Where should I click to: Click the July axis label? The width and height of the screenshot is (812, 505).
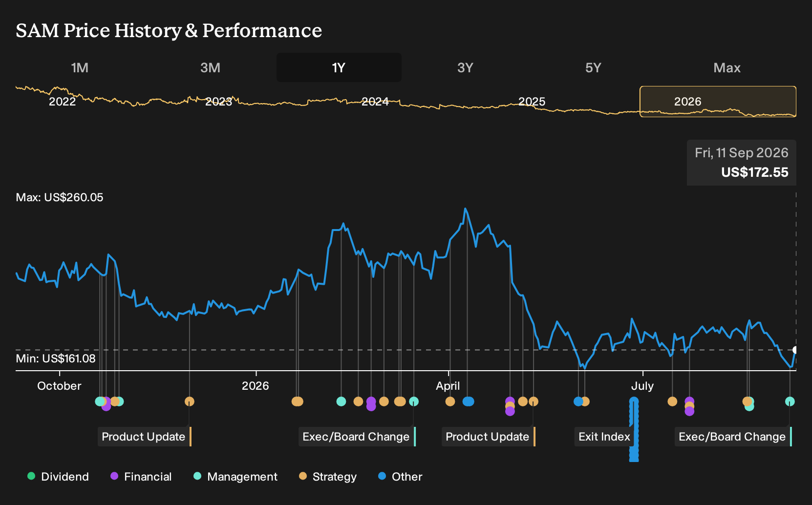pyautogui.click(x=642, y=386)
